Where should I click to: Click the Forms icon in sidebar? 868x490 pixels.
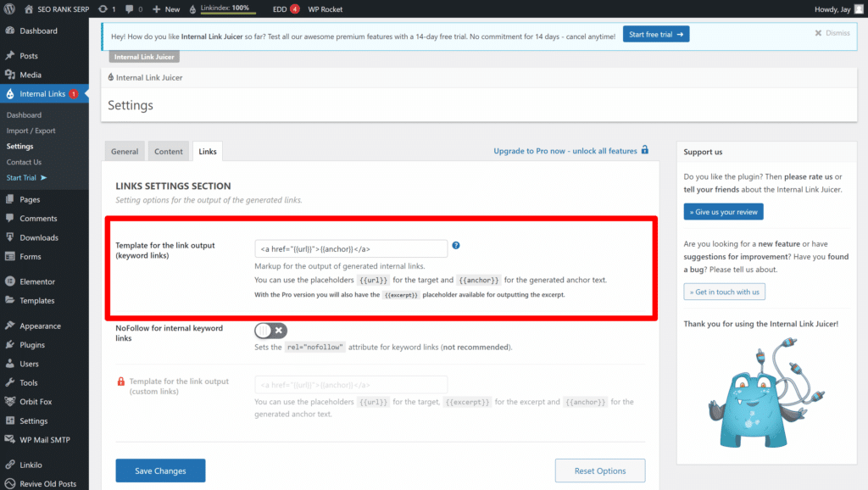click(x=10, y=256)
